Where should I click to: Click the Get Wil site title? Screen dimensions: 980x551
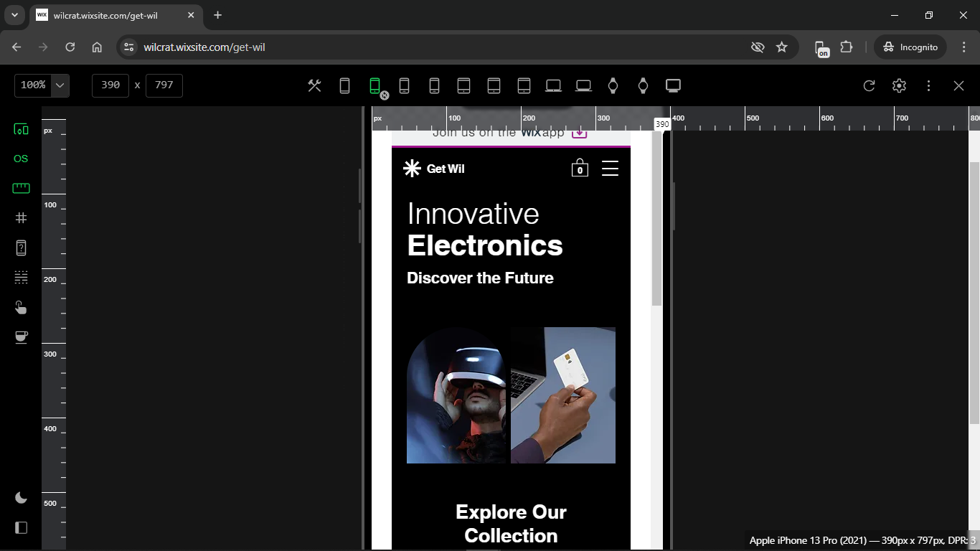(446, 169)
